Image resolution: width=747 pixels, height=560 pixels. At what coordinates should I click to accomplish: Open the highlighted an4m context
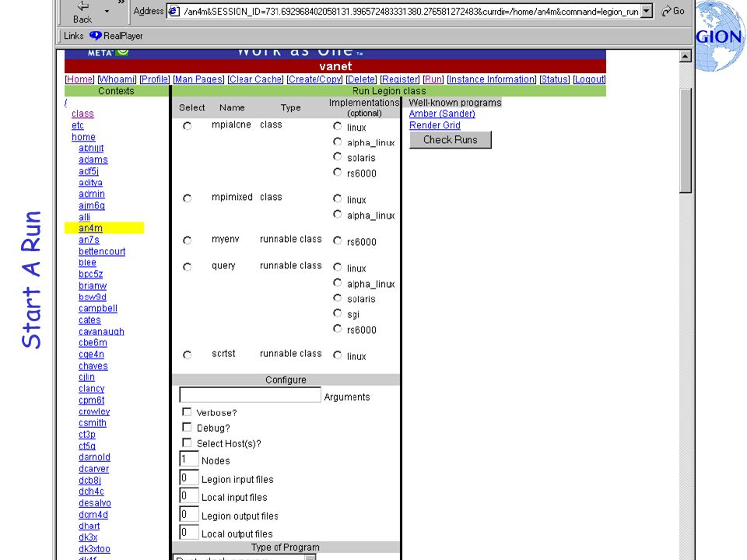pyautogui.click(x=90, y=228)
